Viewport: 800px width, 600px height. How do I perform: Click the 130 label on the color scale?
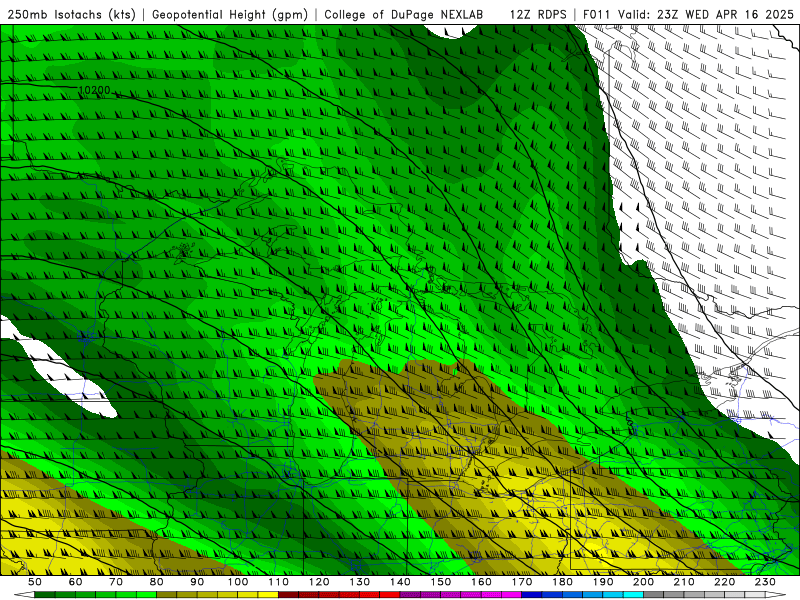pyautogui.click(x=359, y=582)
